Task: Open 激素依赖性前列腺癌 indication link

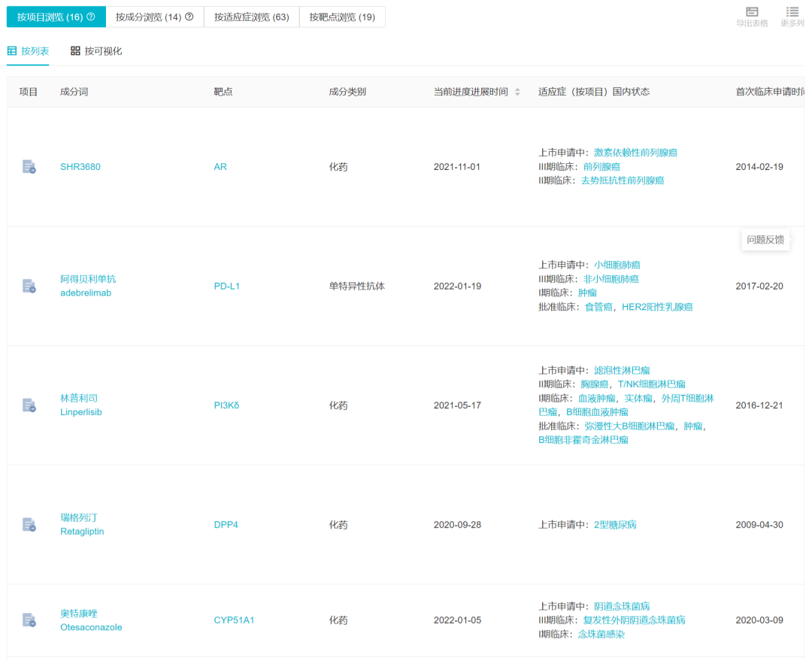Action: (635, 153)
